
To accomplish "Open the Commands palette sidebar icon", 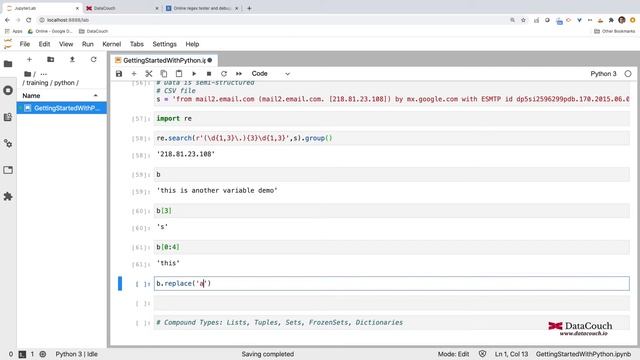I will (x=8, y=117).
